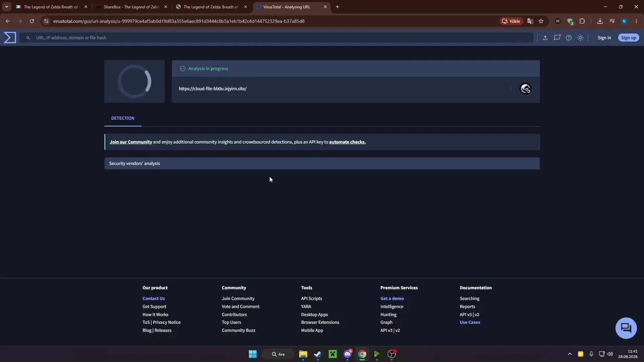
Task: Click the site info icon in address bar
Action: point(46,21)
